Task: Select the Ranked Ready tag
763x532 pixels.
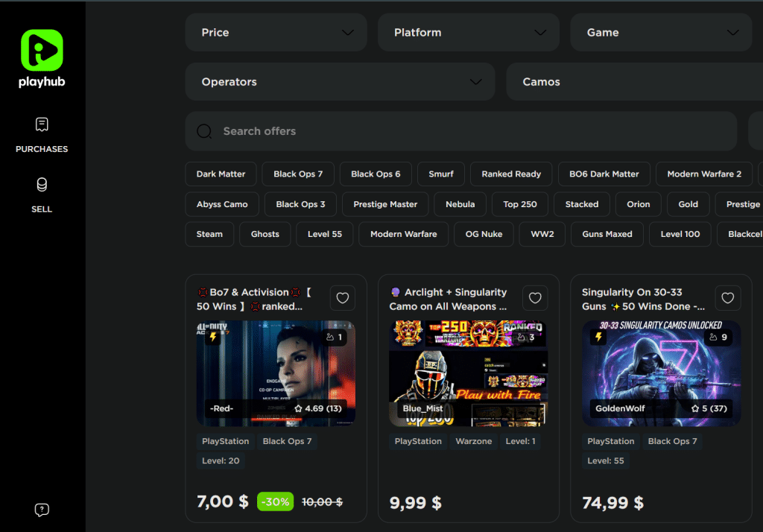Action: coord(511,174)
